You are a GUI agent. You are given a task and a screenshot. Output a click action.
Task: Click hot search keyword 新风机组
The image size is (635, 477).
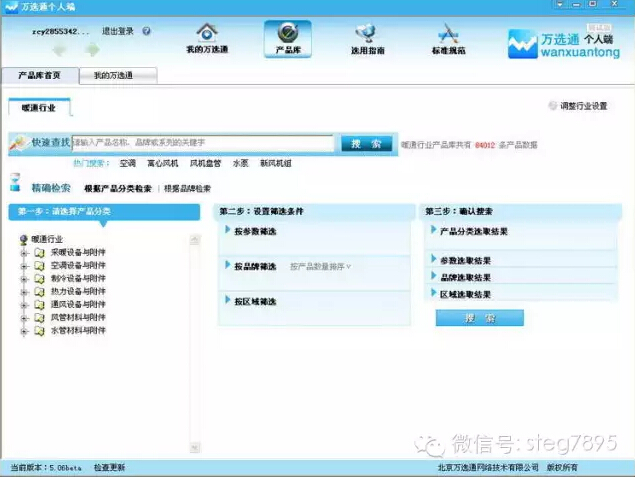pos(276,163)
